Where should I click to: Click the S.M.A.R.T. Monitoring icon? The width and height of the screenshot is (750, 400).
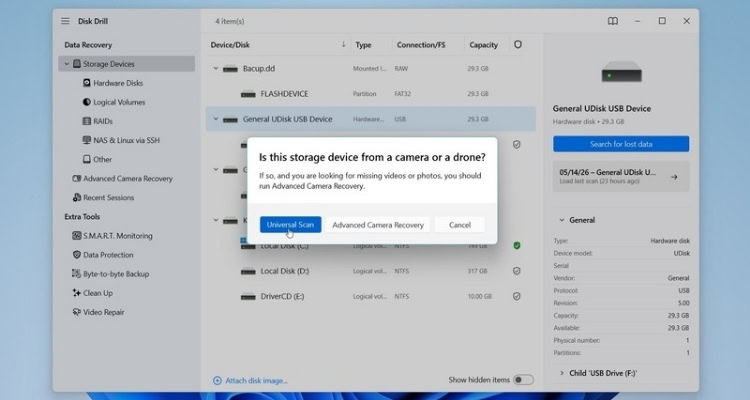pos(77,235)
